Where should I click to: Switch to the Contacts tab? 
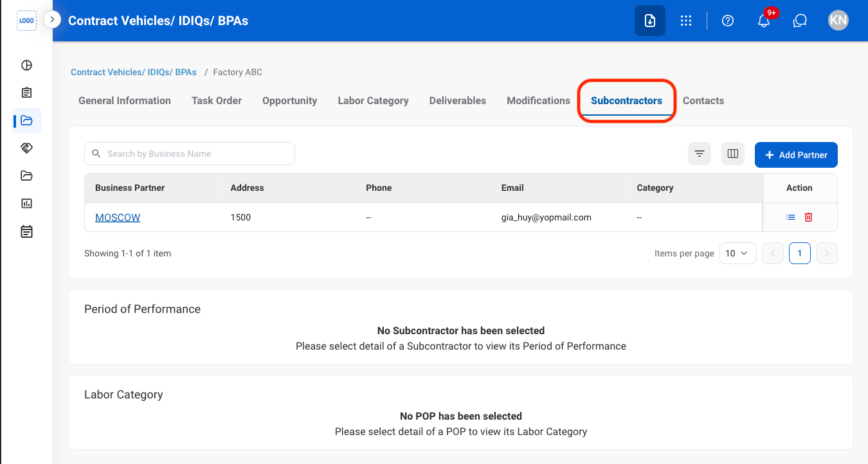pyautogui.click(x=703, y=100)
